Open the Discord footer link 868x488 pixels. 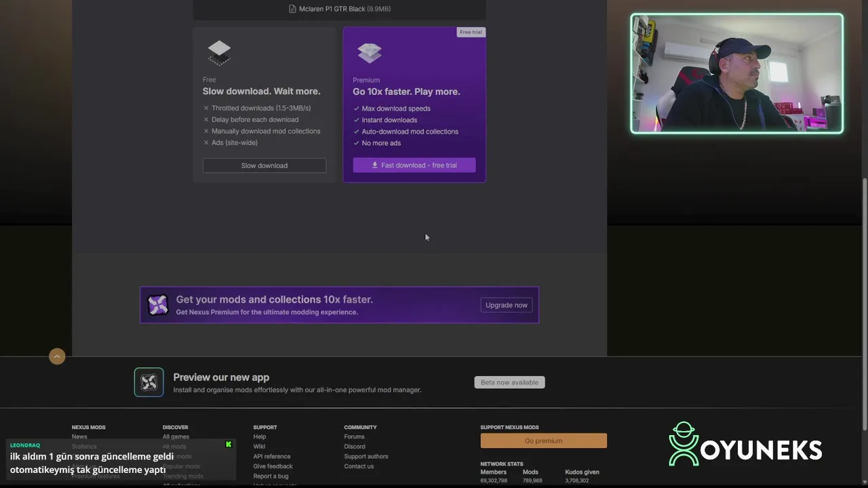(355, 447)
